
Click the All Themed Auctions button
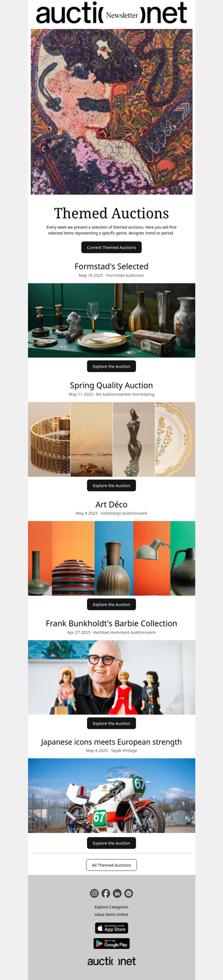111,865
